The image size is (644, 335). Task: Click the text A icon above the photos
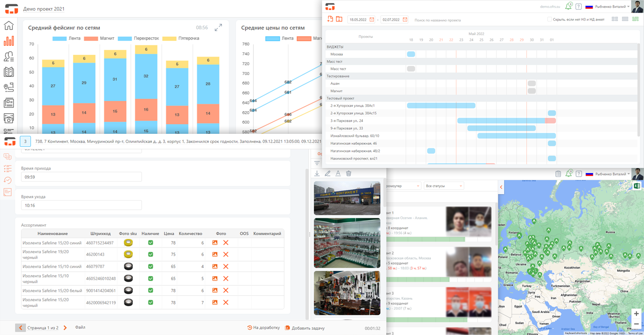point(338,174)
